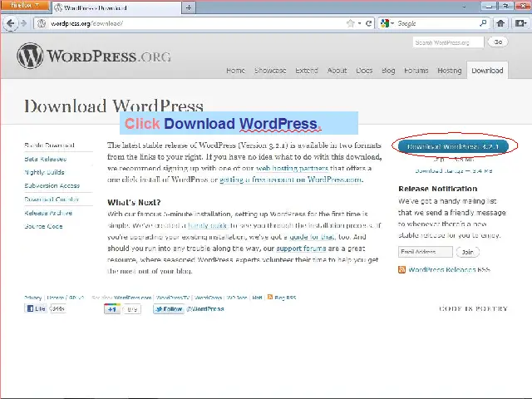Click the Facebook Like button
Image resolution: width=532 pixels, height=399 pixels.
(x=36, y=308)
